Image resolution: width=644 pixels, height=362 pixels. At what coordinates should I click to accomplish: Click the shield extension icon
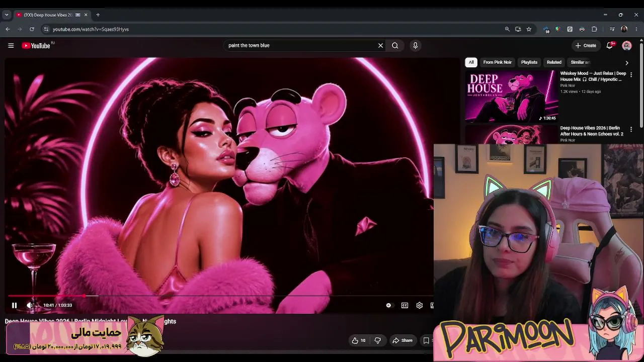[x=557, y=29]
